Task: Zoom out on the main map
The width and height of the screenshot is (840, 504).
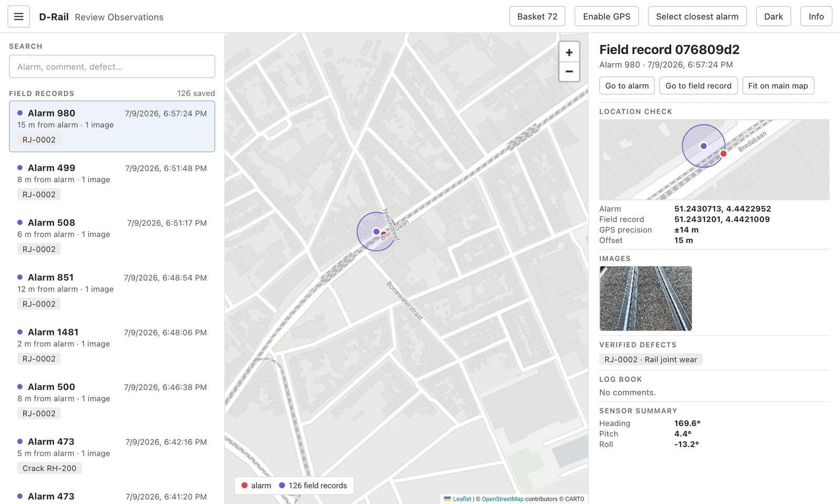Action: [x=569, y=72]
